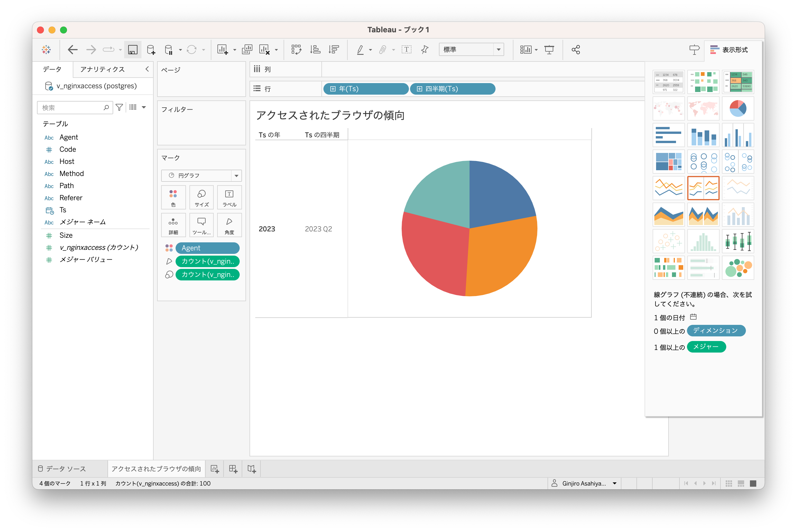Viewport: 797px width, 532px height.
Task: Click the redo forward arrow
Action: tap(91, 50)
